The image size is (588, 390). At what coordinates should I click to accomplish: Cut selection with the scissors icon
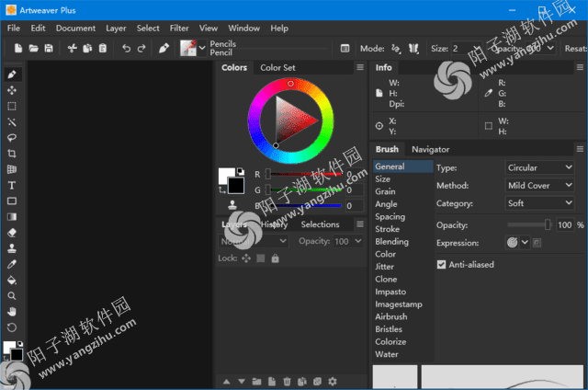[x=72, y=49]
